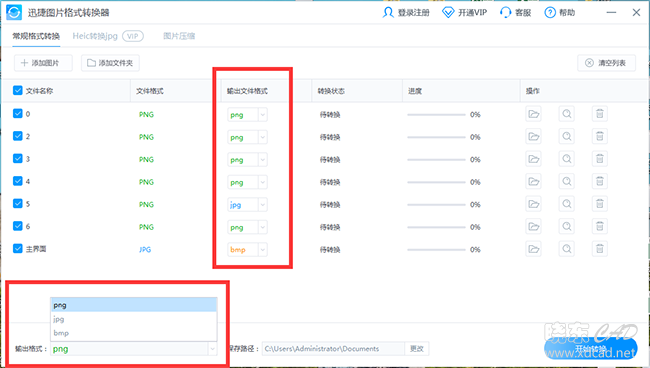Image resolution: width=650 pixels, height=368 pixels.
Task: Toggle the select-all 文件名称 checkbox
Action: click(x=17, y=90)
